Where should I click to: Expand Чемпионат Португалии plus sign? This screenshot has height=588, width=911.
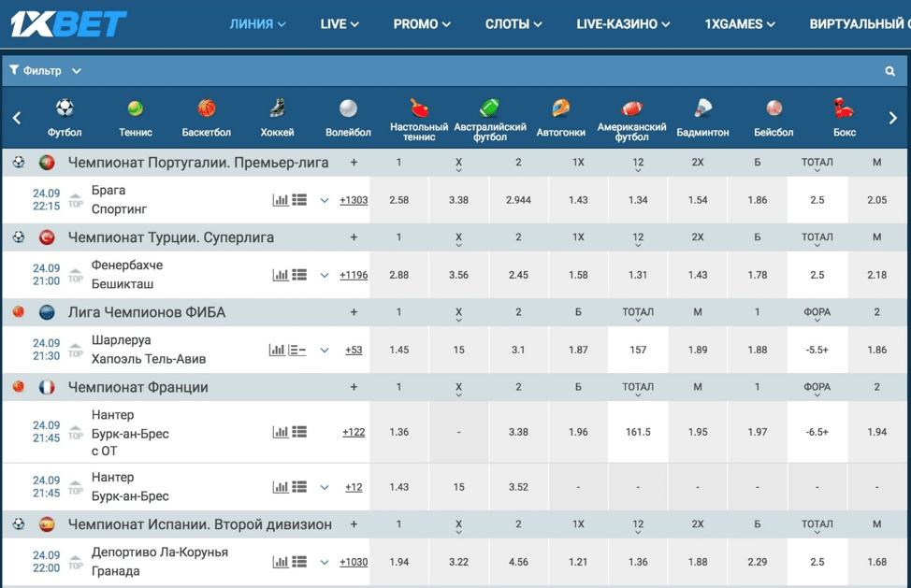coord(354,163)
